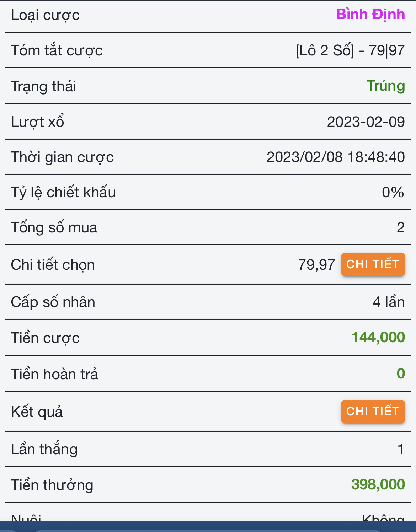Image resolution: width=416 pixels, height=532 pixels.
Task: Select the Tóm tắt cược row
Action: (208, 50)
